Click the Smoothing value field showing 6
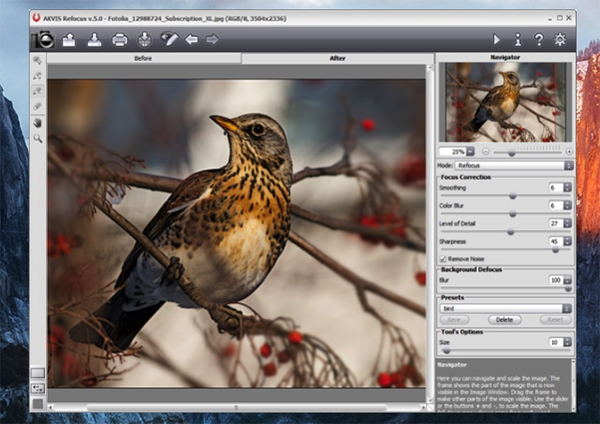This screenshot has height=424, width=600. pyautogui.click(x=556, y=188)
